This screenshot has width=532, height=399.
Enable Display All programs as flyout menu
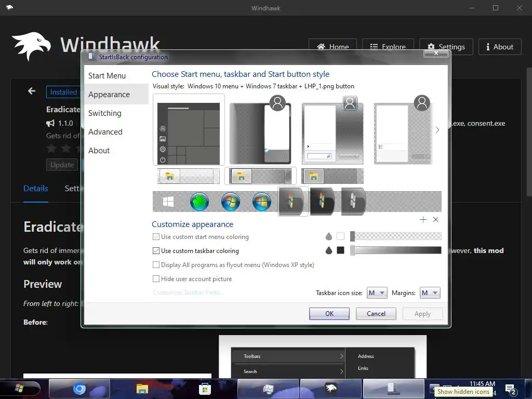coord(233,264)
